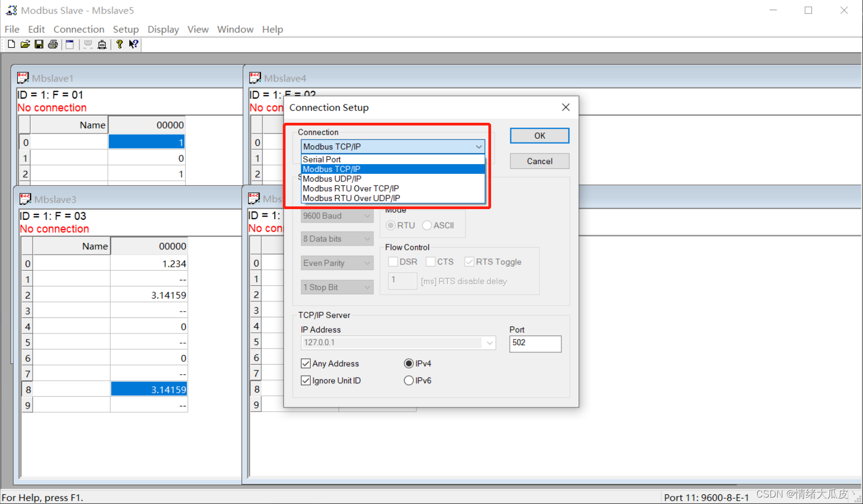Confirm connection setup with OK
This screenshot has height=504, width=863.
[539, 136]
